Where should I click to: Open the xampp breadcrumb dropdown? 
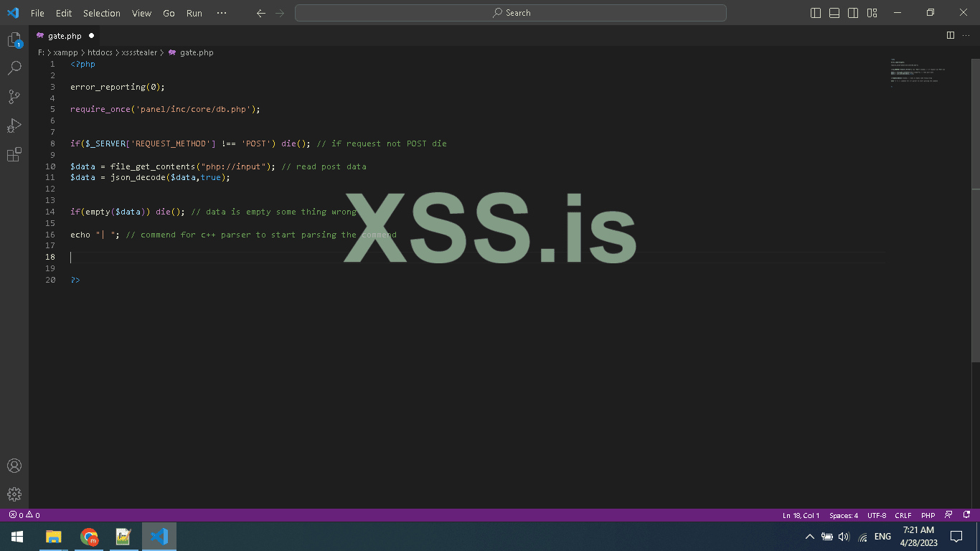click(65, 52)
